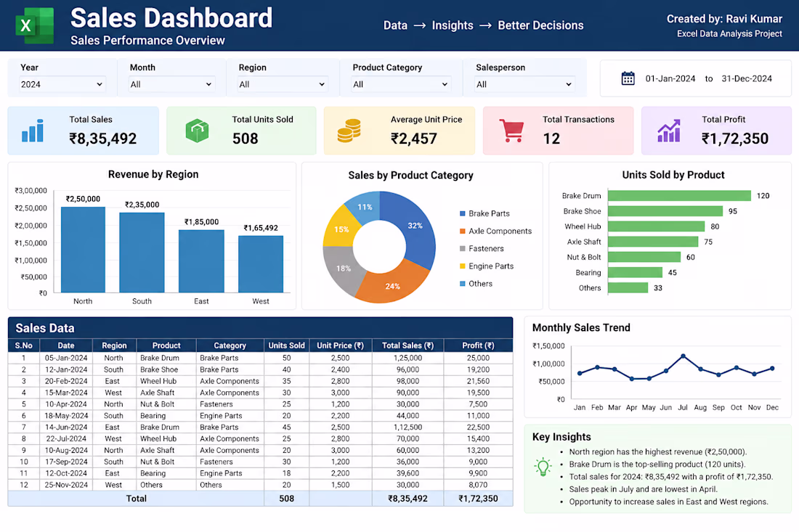799x532 pixels.
Task: Open the Month filter dropdown
Action: (x=171, y=84)
